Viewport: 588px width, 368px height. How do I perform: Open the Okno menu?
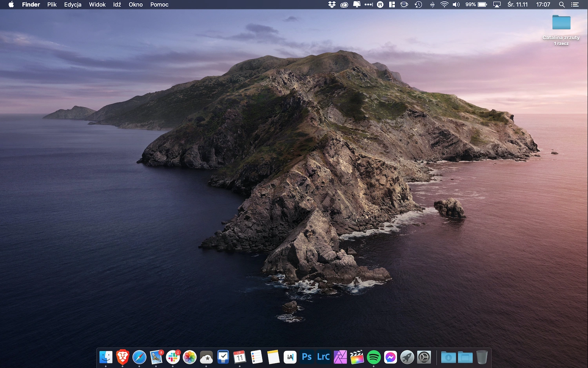coord(136,5)
